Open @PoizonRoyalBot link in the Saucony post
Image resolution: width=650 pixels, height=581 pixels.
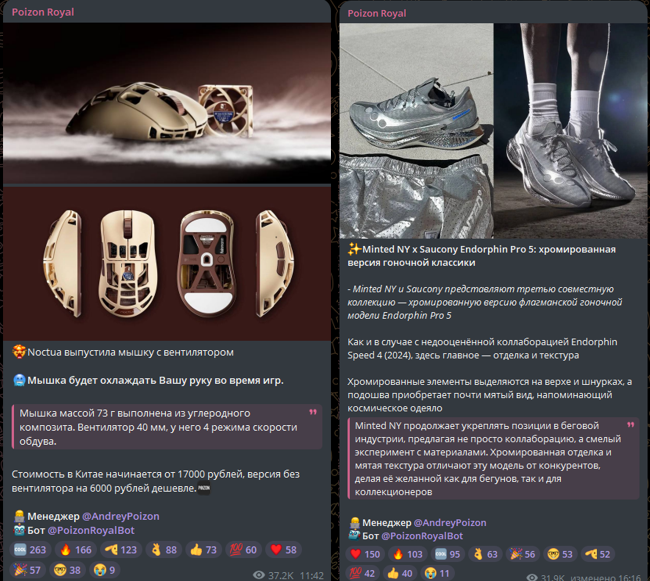[422, 536]
